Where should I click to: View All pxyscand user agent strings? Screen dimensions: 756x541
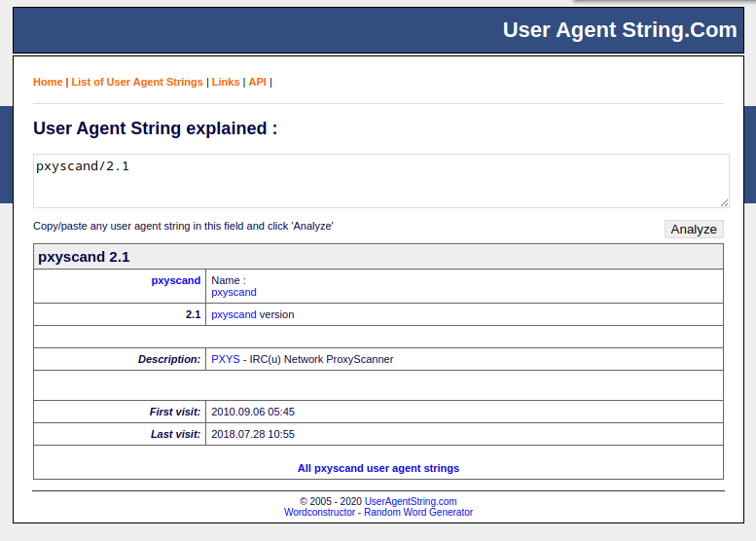coord(378,468)
